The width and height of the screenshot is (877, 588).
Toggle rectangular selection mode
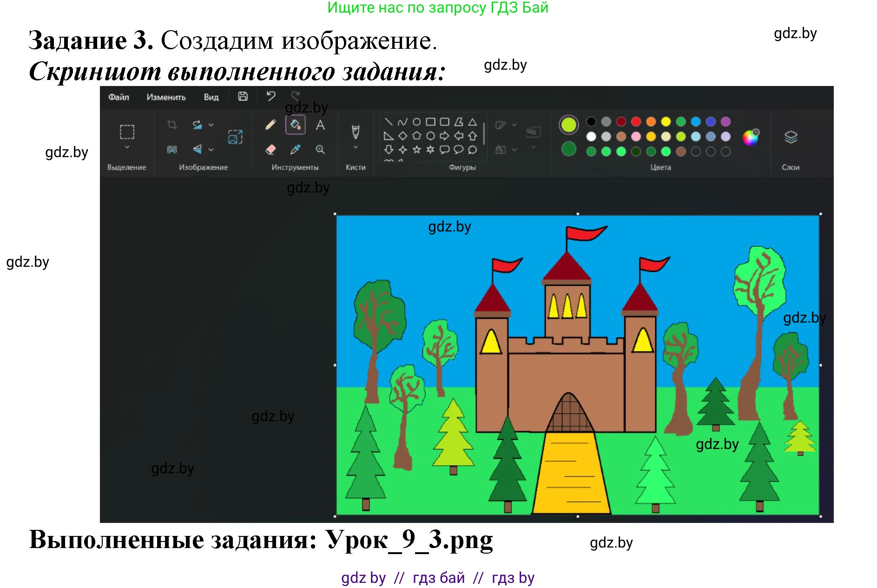coord(126,132)
